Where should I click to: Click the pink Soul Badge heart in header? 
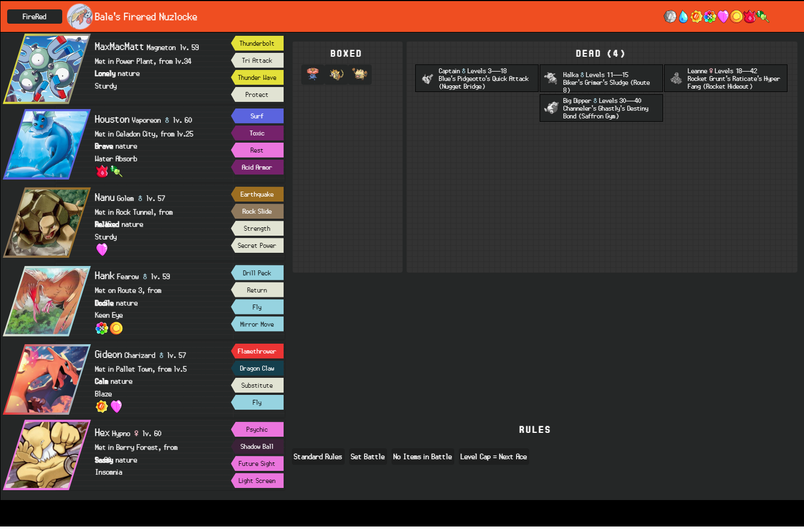[723, 17]
